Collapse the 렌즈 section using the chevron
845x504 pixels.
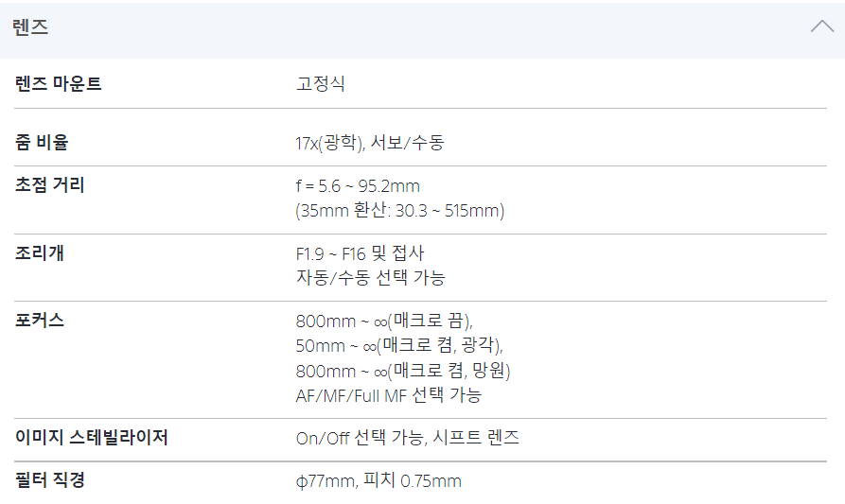point(821,27)
